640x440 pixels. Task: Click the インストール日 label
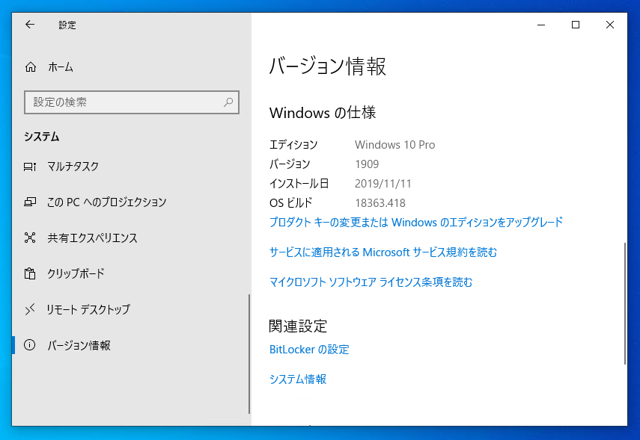[x=299, y=184]
